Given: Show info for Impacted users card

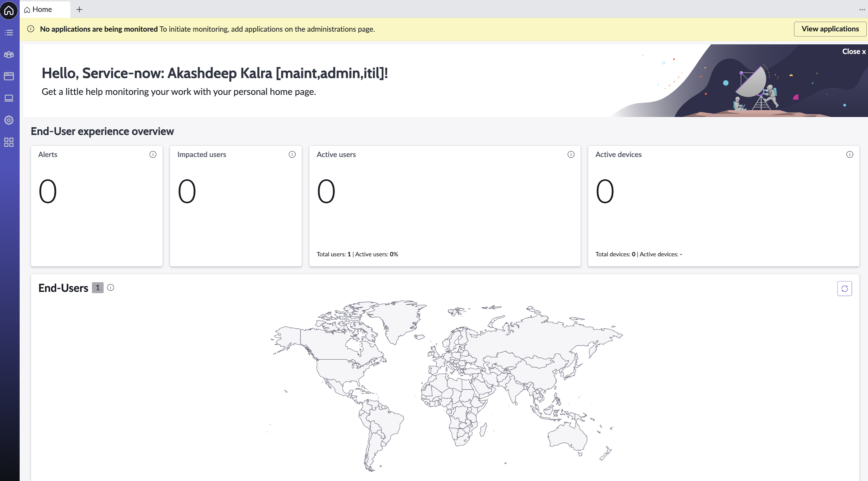Looking at the screenshot, I should [292, 154].
